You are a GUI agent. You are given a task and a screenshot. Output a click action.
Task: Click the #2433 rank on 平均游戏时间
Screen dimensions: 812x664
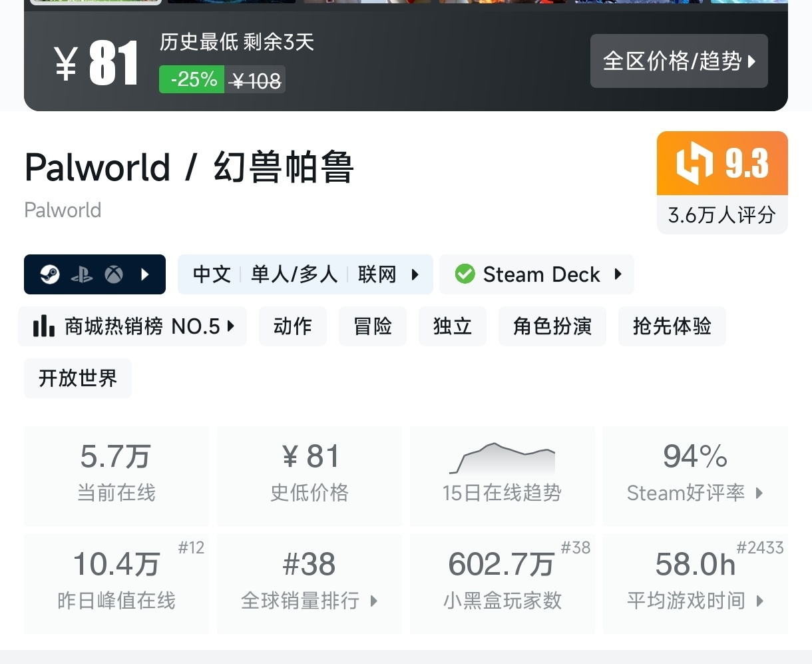(x=760, y=548)
